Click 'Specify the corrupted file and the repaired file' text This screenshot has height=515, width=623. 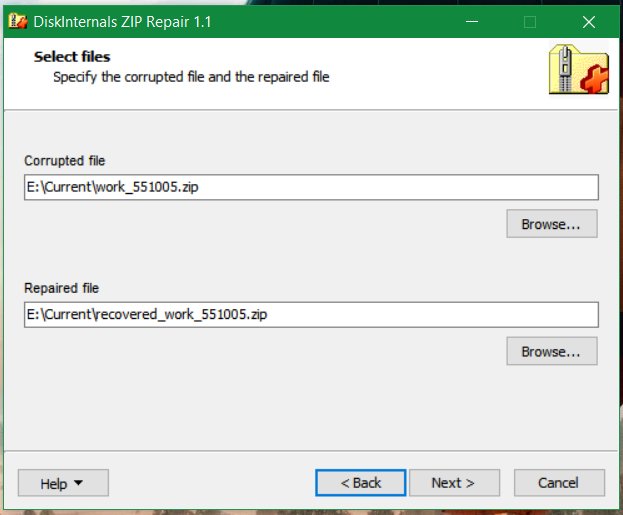coord(191,77)
